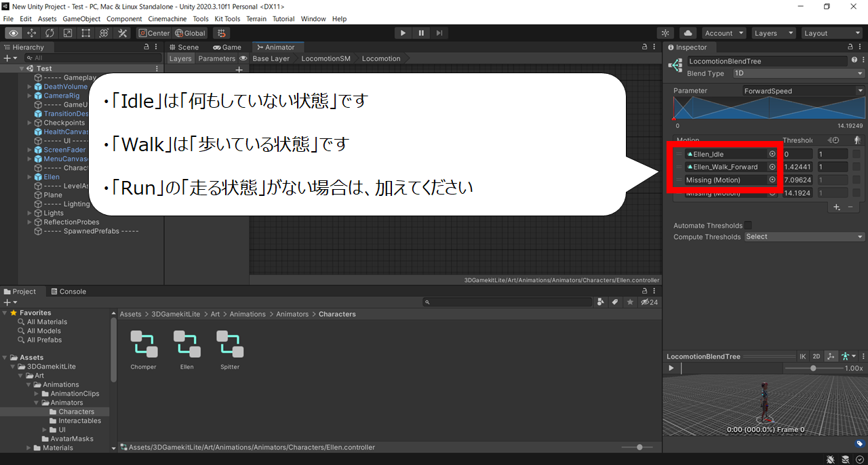868x465 pixels.
Task: Toggle hidden packages count icon
Action: coord(649,302)
